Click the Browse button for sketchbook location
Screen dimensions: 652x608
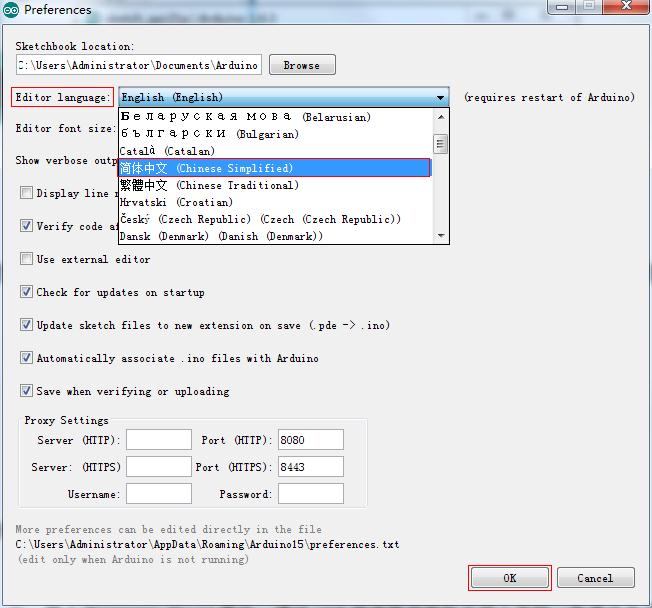pyautogui.click(x=301, y=65)
